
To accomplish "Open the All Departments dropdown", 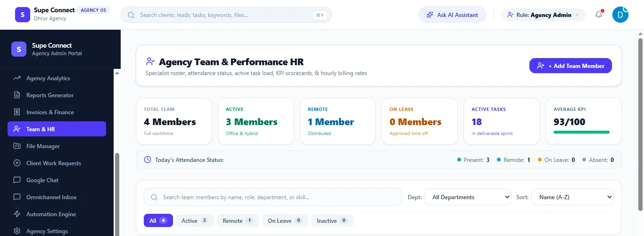I will tap(468, 197).
